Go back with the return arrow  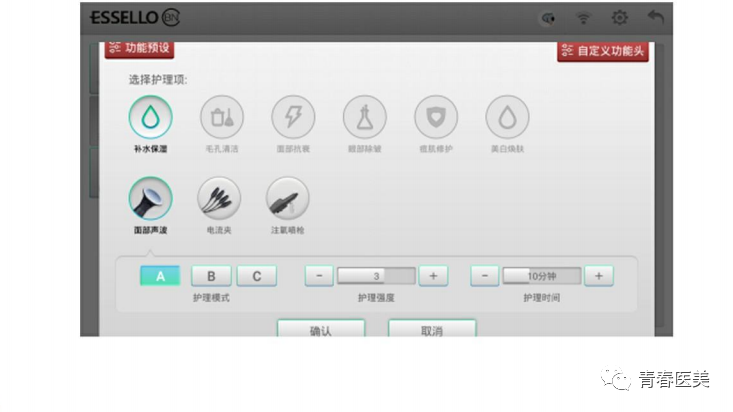(656, 18)
